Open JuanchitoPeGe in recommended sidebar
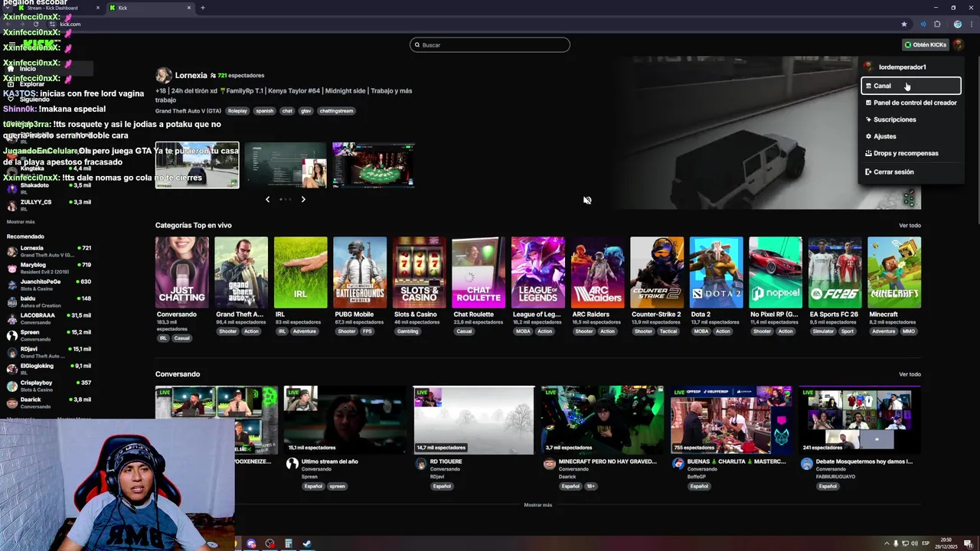The height and width of the screenshot is (551, 980). (49, 285)
